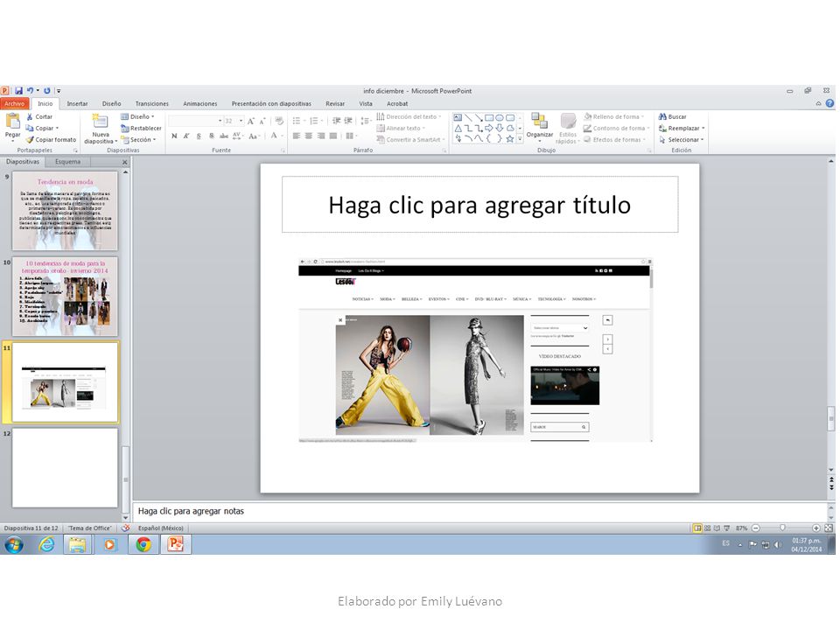Increase font size with grow font icon
Image resolution: width=840 pixels, height=630 pixels.
coord(251,121)
